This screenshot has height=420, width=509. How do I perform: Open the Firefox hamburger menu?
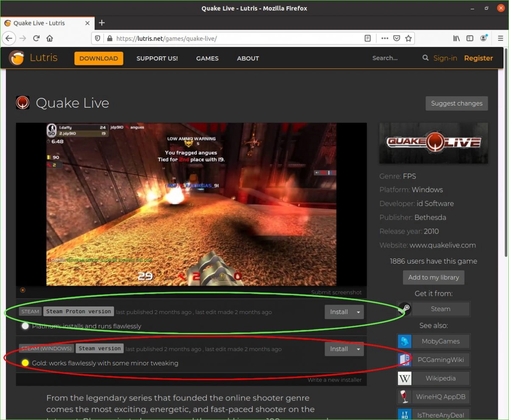pyautogui.click(x=501, y=38)
